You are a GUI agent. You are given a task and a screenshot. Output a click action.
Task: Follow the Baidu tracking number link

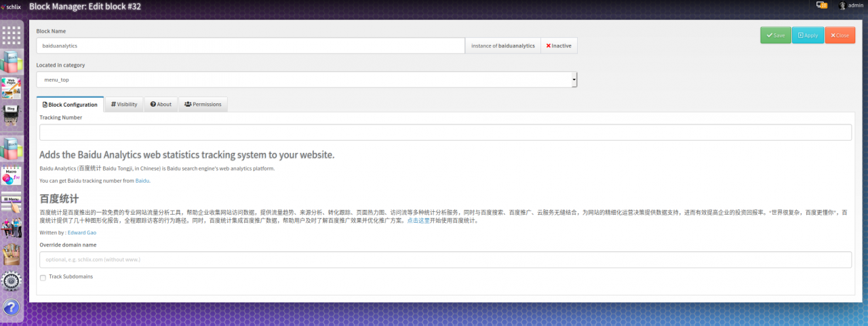coord(142,181)
